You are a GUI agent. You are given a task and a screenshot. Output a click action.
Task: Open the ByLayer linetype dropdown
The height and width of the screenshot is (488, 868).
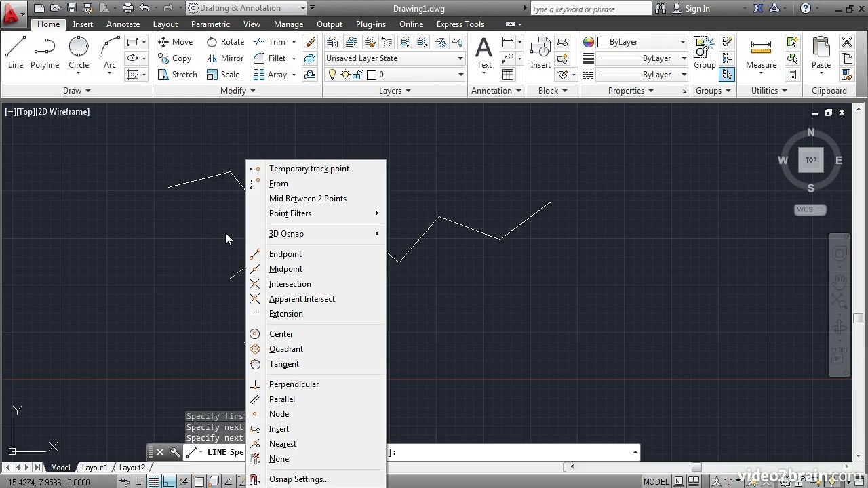point(642,75)
